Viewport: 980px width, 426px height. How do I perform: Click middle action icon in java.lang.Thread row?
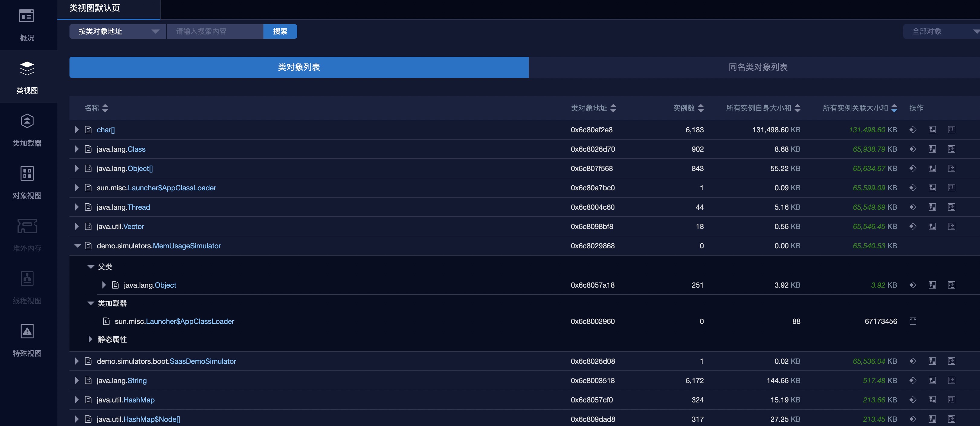[932, 207]
